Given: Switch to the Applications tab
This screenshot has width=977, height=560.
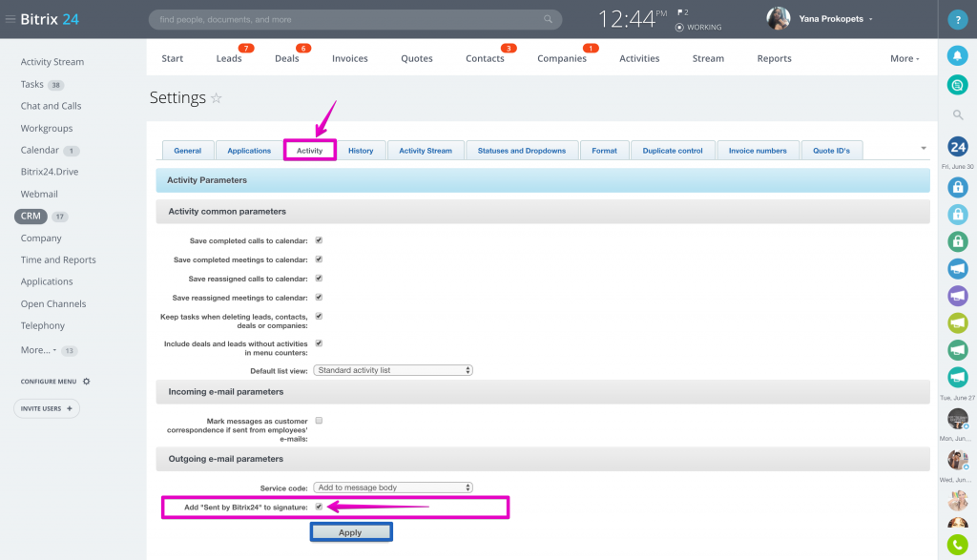Looking at the screenshot, I should tap(249, 150).
